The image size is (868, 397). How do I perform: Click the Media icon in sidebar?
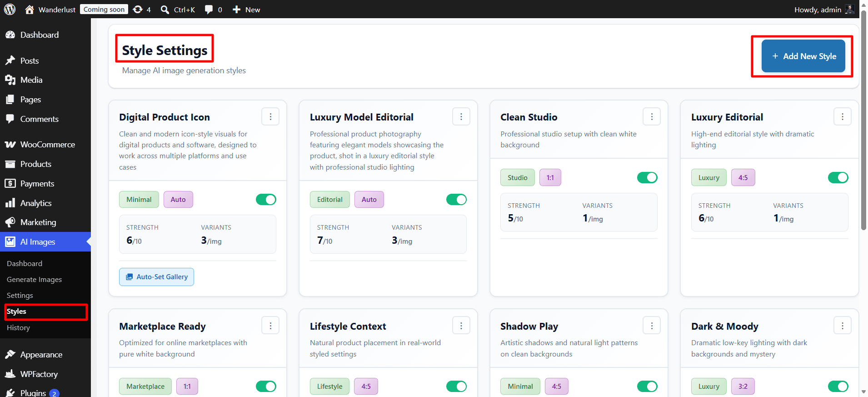coord(10,80)
